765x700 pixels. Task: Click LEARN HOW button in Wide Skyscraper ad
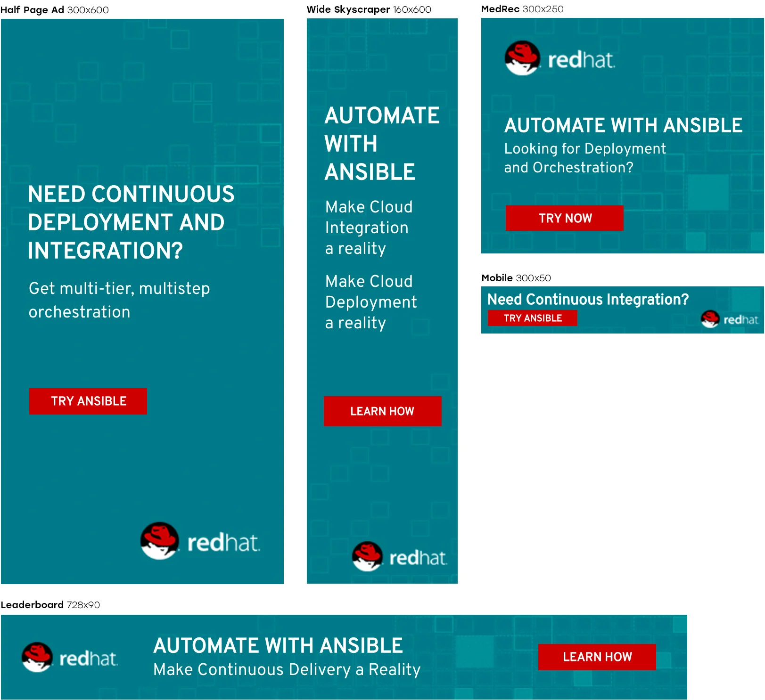tap(382, 411)
